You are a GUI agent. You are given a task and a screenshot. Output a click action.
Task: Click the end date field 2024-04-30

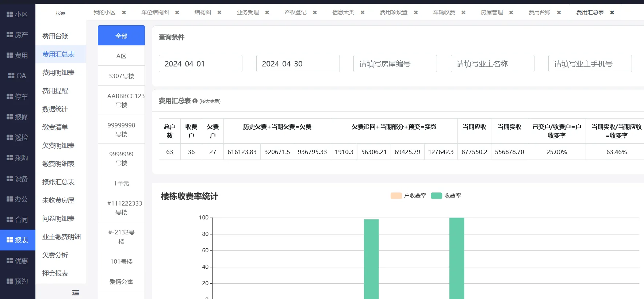coord(298,64)
